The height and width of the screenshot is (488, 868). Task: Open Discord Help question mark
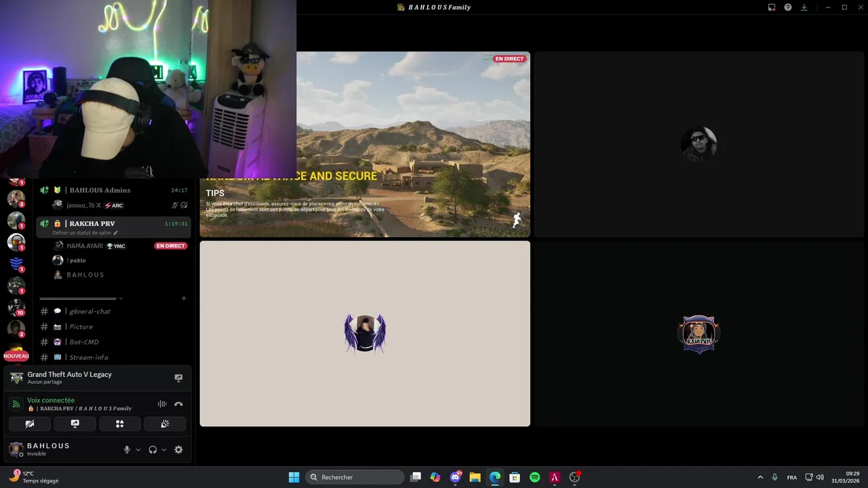tap(788, 7)
